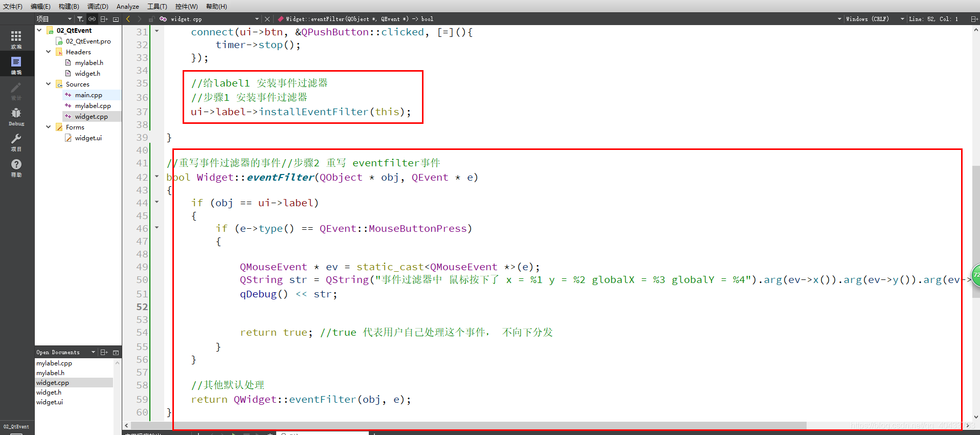Select mylabel.cpp in project tree
Viewport: 980px width, 435px height.
[x=93, y=105]
